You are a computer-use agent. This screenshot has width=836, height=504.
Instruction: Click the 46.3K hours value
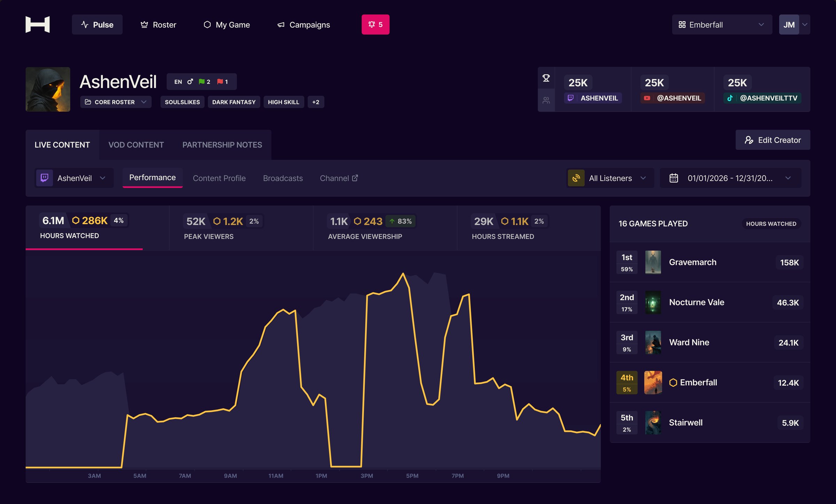click(x=788, y=302)
